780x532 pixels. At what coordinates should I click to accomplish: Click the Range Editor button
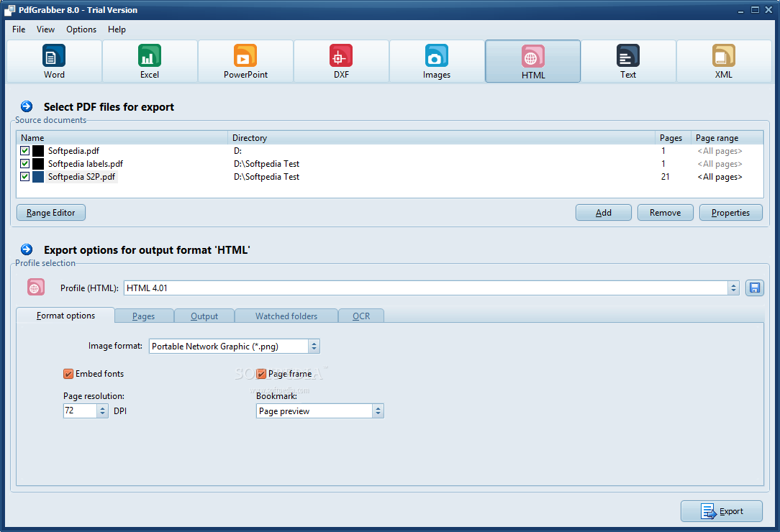tap(51, 212)
